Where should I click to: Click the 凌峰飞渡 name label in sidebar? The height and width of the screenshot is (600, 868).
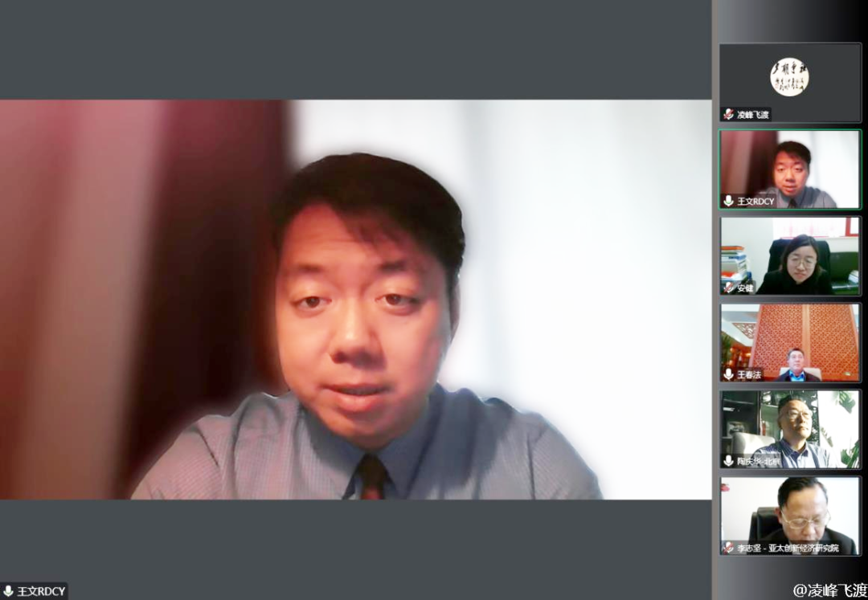pyautogui.click(x=753, y=115)
